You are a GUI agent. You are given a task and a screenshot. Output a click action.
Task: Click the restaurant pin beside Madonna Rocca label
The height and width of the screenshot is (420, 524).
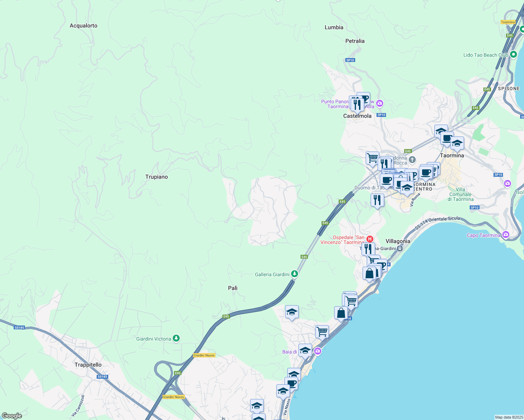385,164
